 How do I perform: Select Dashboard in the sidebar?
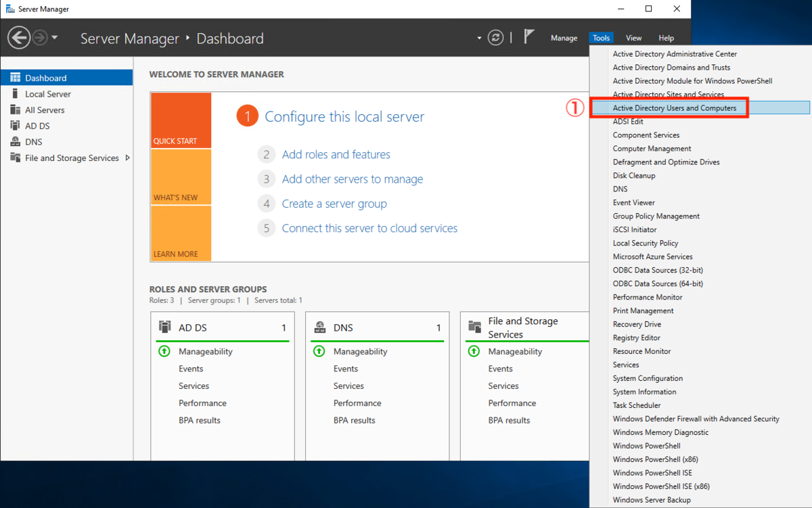click(x=66, y=78)
